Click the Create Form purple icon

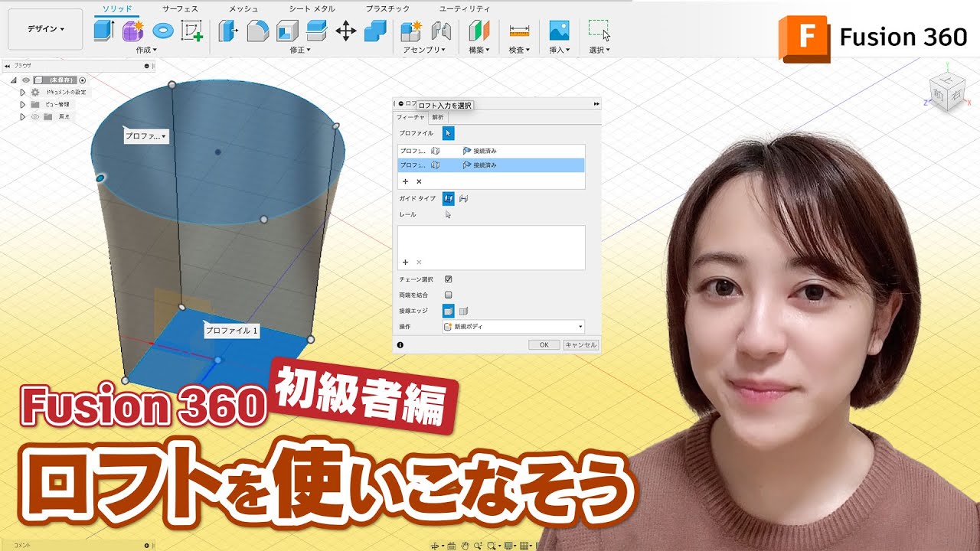pos(133,31)
